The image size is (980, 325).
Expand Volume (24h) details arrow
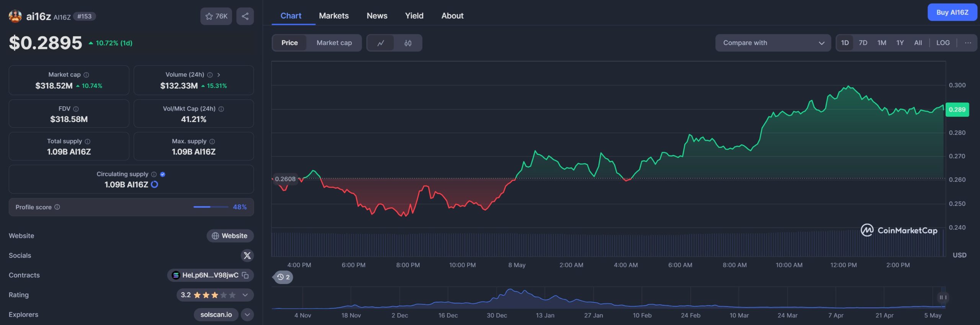click(219, 75)
